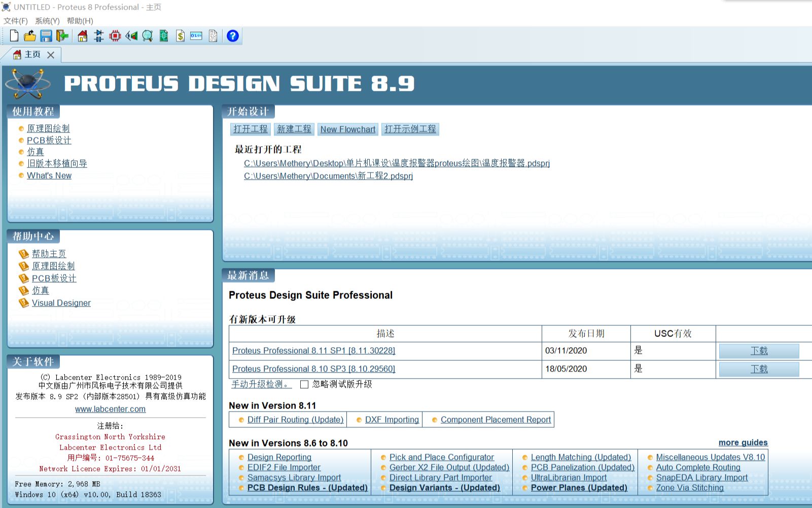
Task: Open the 系统(Y) menu
Action: [x=47, y=21]
